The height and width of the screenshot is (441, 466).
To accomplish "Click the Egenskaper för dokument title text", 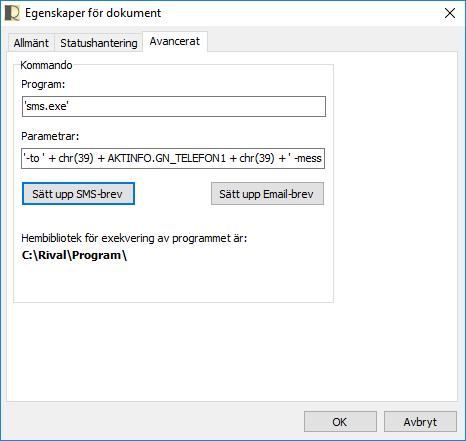I will [93, 13].
